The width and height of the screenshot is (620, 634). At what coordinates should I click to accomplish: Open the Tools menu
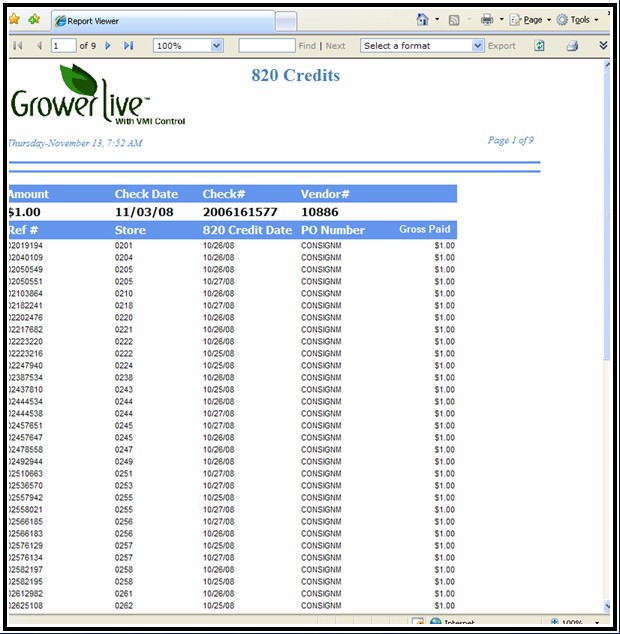[x=579, y=19]
